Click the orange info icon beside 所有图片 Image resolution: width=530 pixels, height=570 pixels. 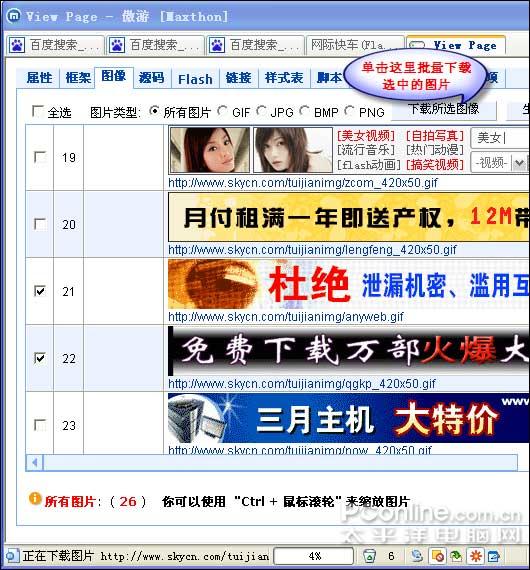pos(35,498)
